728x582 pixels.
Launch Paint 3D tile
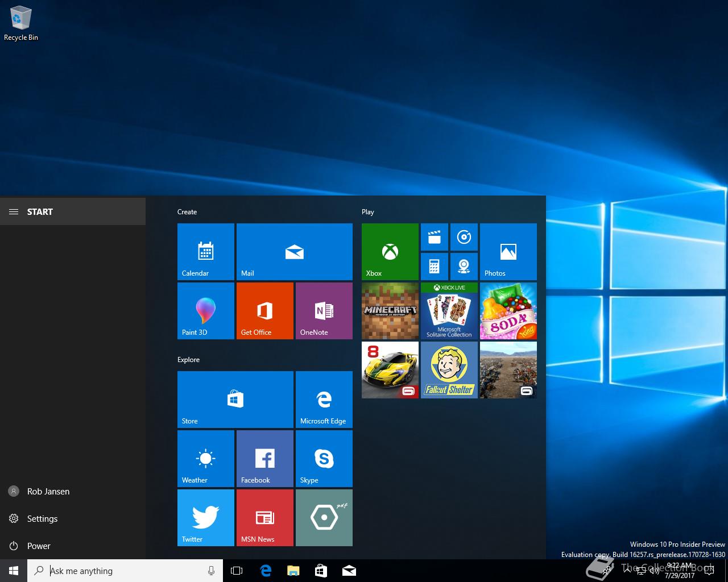[x=206, y=311]
